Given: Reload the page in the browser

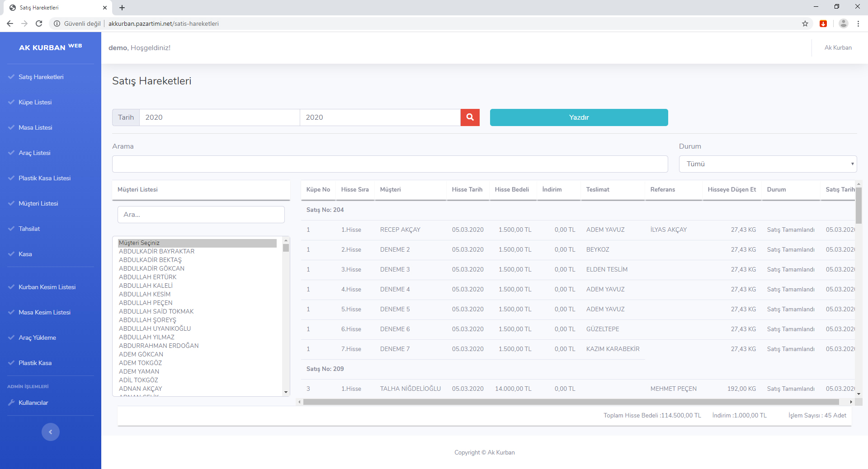Looking at the screenshot, I should click(39, 23).
